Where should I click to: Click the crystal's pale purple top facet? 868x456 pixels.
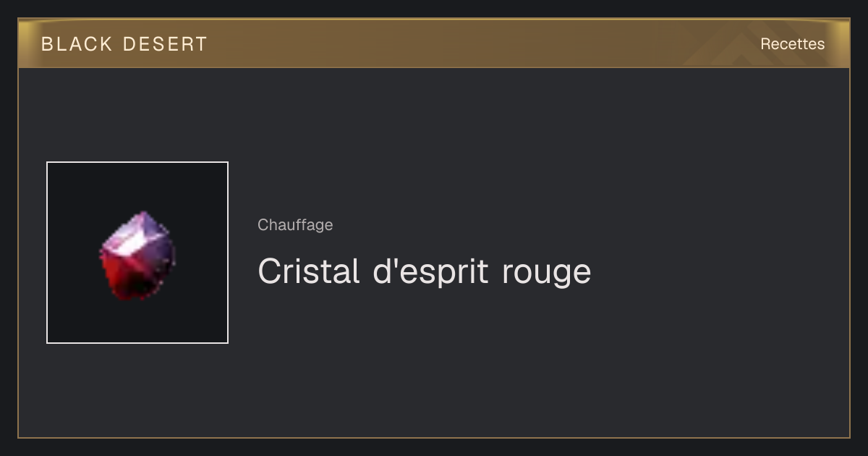pyautogui.click(x=137, y=232)
